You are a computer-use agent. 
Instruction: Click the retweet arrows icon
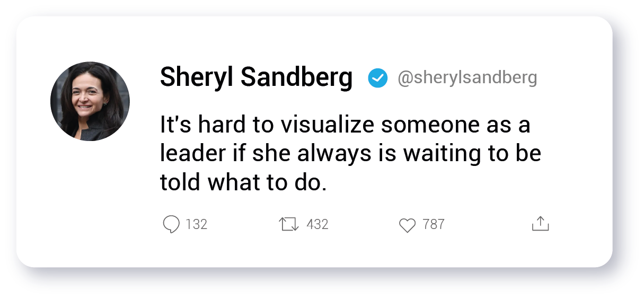coord(289,224)
